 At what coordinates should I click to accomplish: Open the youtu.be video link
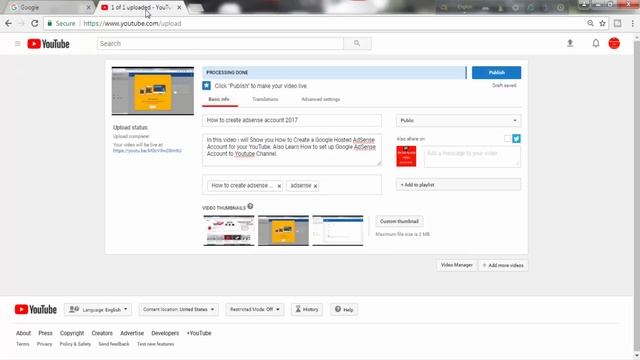147,151
